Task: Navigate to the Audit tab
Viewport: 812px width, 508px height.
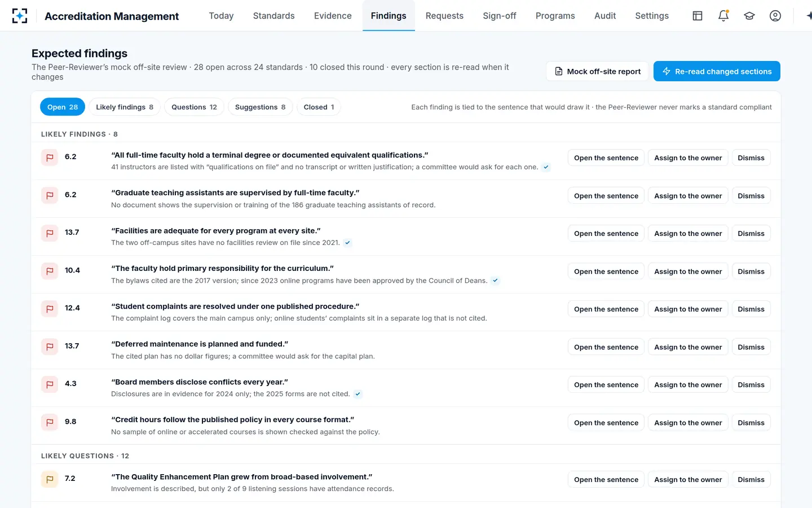Action: (605, 16)
